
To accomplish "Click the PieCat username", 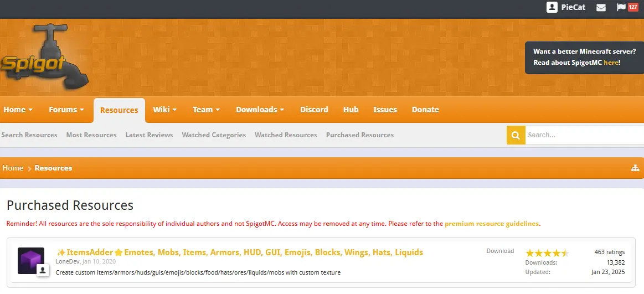I will tap(573, 7).
